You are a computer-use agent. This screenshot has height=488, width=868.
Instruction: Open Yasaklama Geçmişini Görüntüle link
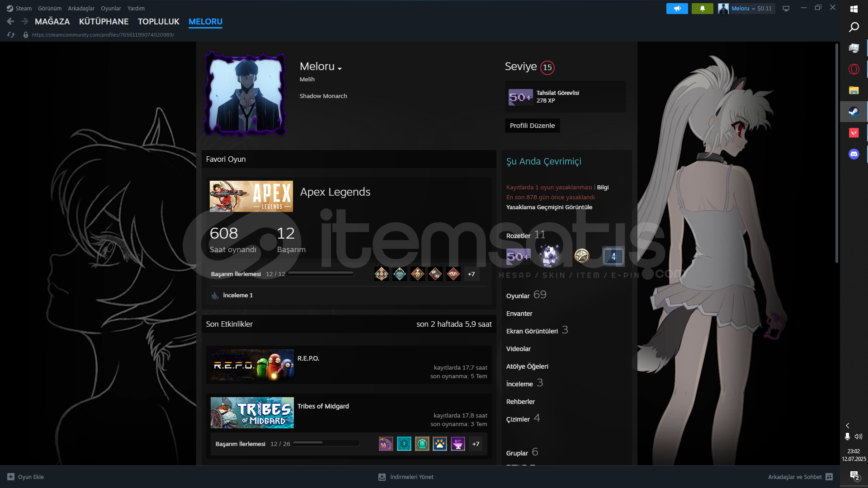point(549,207)
